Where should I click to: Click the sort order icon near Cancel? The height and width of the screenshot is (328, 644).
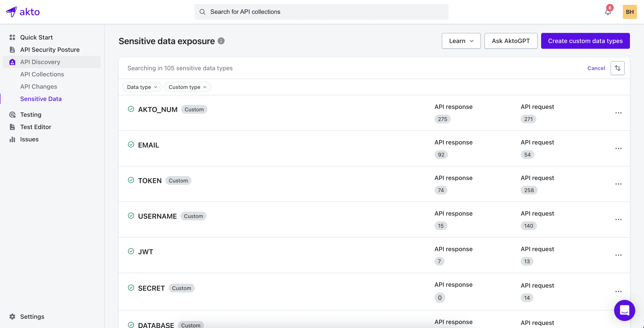(617, 68)
